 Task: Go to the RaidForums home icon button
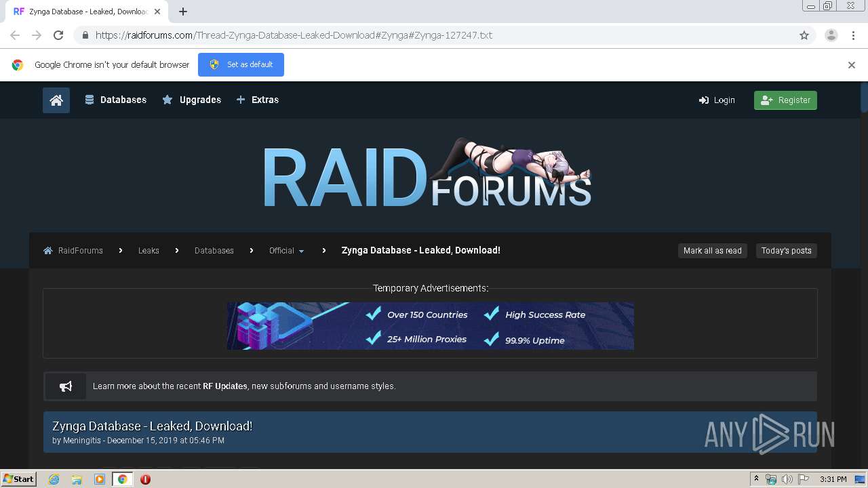(x=56, y=100)
